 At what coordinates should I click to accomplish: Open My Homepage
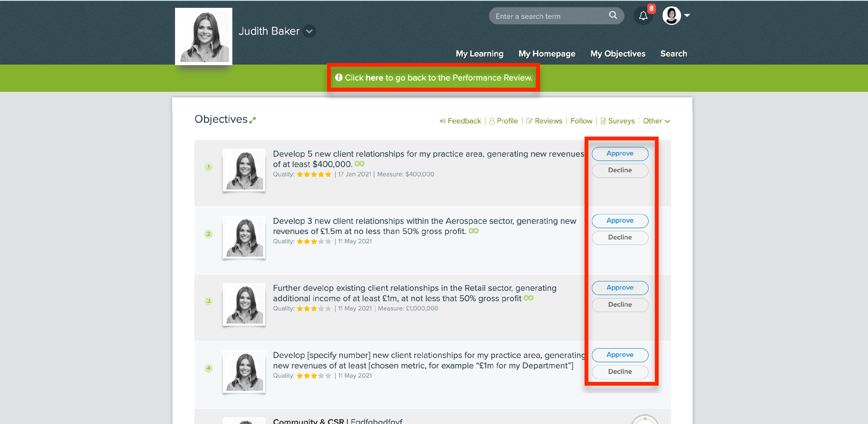tap(547, 54)
